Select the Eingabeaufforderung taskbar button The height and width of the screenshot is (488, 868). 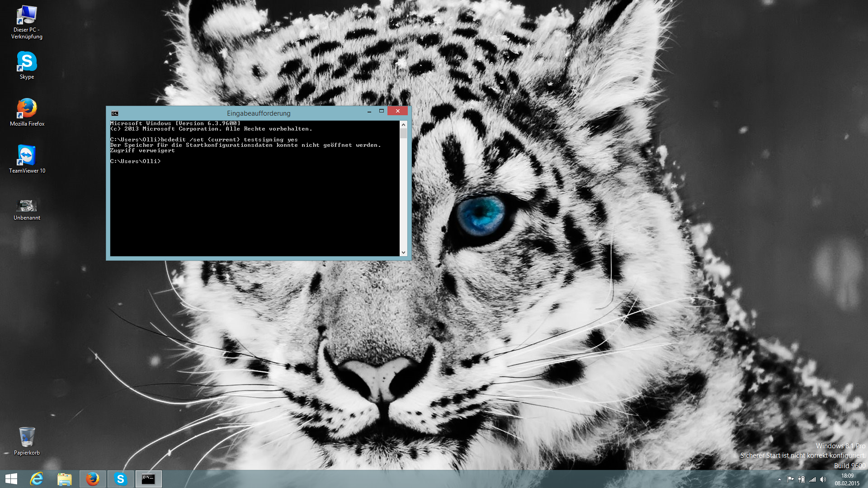coord(148,479)
